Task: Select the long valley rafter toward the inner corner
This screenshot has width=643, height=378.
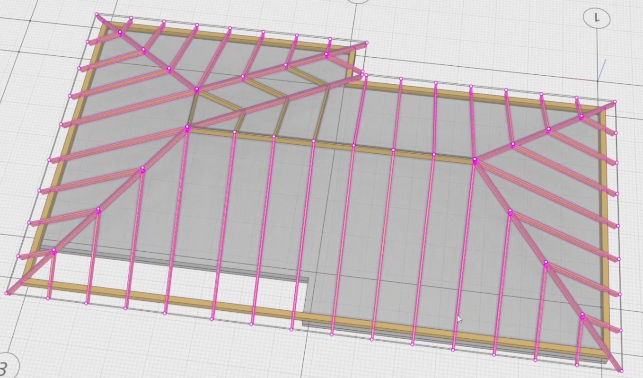Action: tap(276, 101)
